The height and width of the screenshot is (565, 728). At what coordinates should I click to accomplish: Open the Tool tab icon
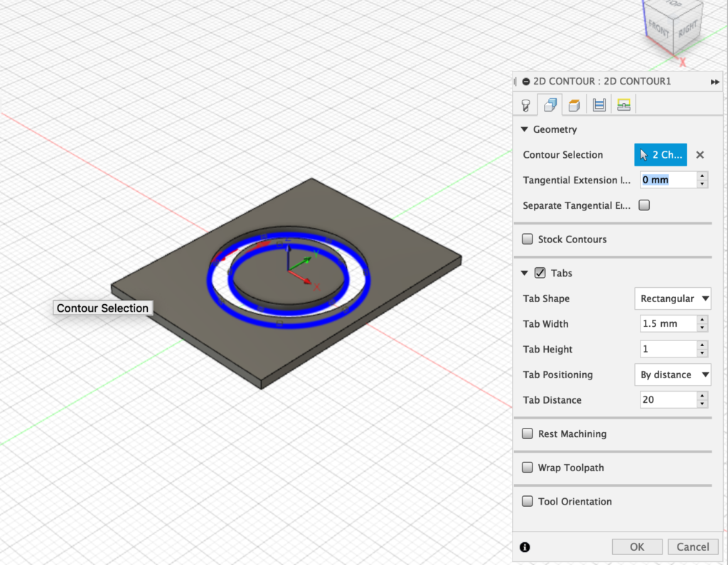point(525,105)
